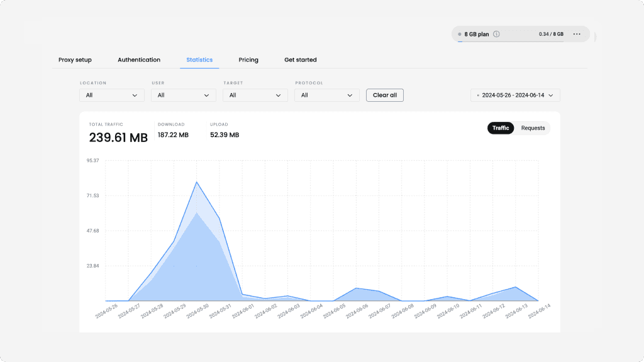Image resolution: width=644 pixels, height=362 pixels.
Task: Click the small calendar icon in date range
Action: tap(477, 96)
